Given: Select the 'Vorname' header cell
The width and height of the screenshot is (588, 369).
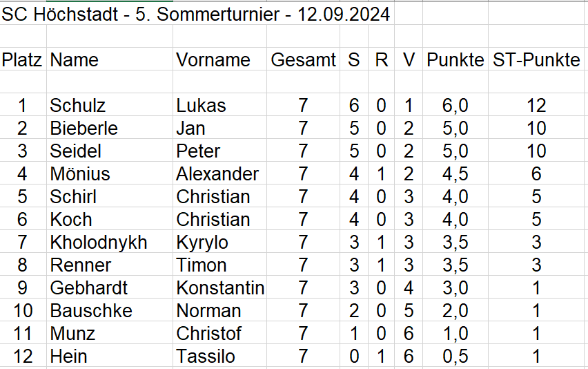Looking at the screenshot, I should pos(213,60).
